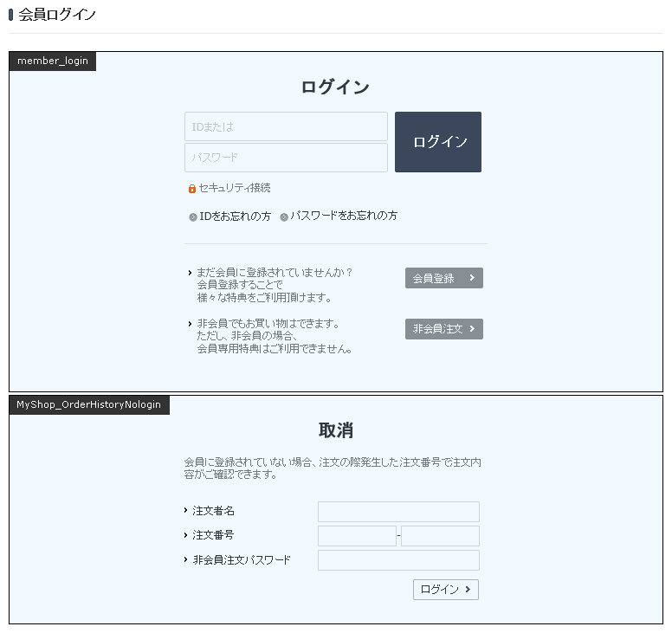Click the 非会員注文パスワード input field

pyautogui.click(x=398, y=560)
